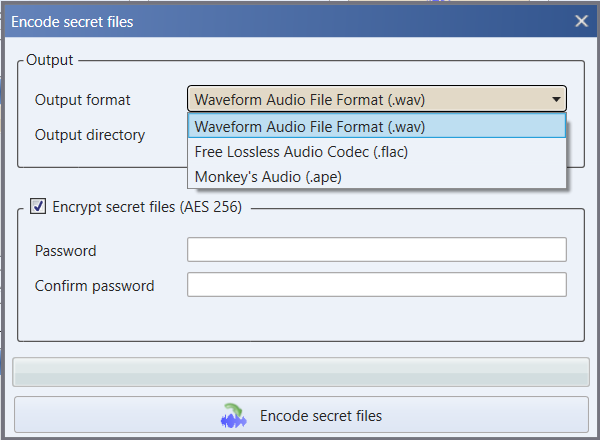Click the Password label text
The image size is (600, 440).
tap(66, 250)
